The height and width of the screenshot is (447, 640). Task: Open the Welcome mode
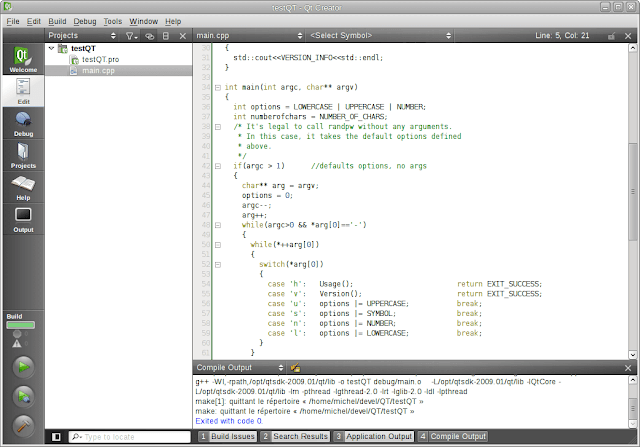point(23,59)
